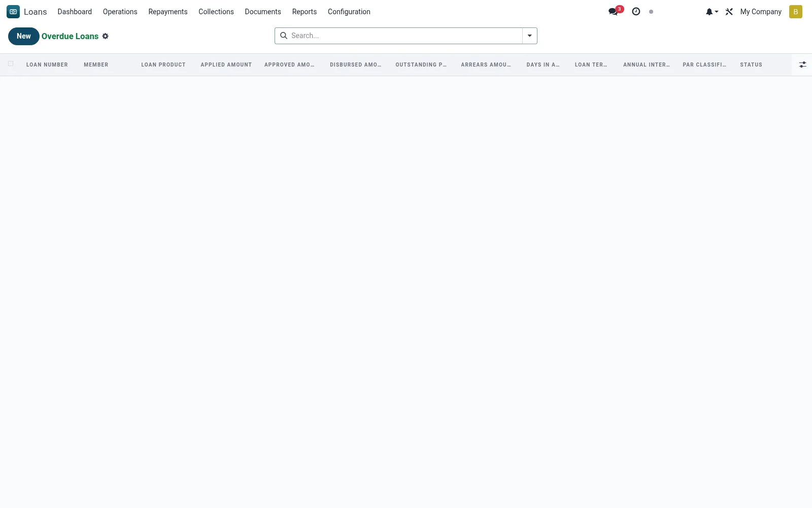Focus the Search input field
The image size is (812, 508).
pyautogui.click(x=405, y=36)
